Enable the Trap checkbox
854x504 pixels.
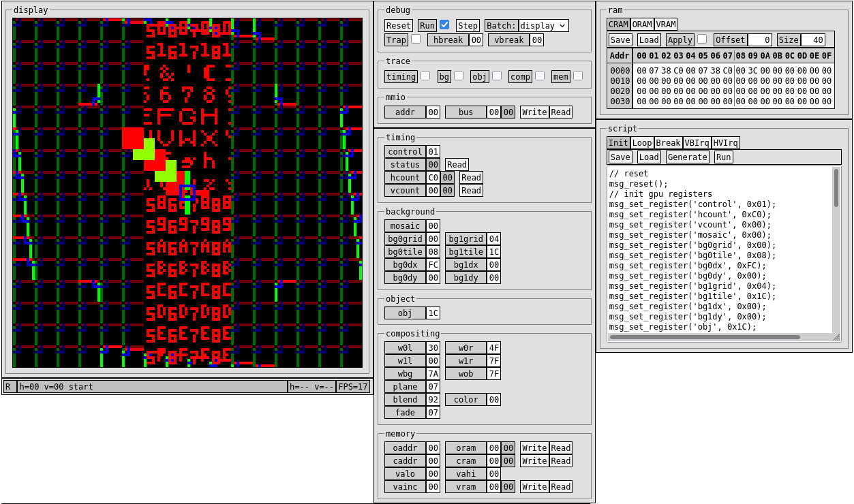(416, 39)
